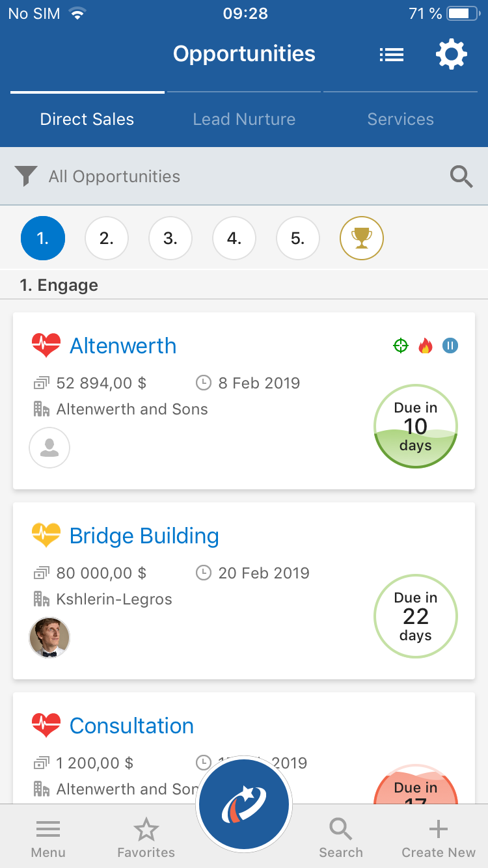Open the settings gear icon
The image size is (488, 868).
tap(451, 55)
